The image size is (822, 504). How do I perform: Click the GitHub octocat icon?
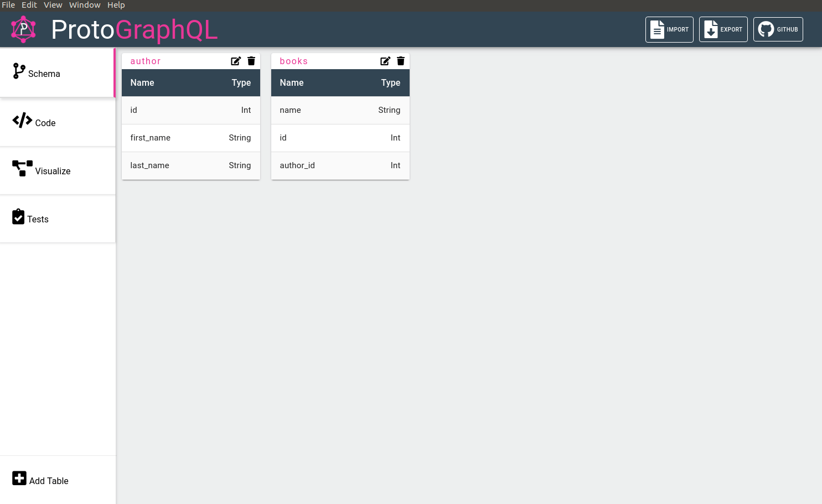point(766,29)
